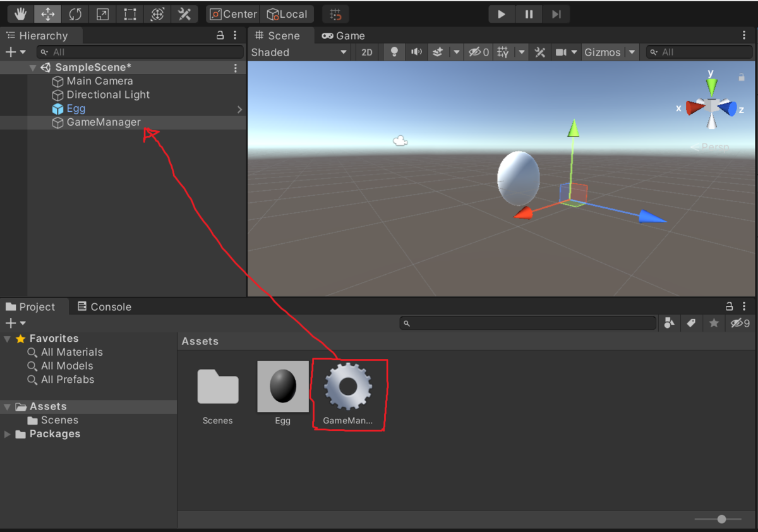Select the Rect tool

click(x=129, y=14)
